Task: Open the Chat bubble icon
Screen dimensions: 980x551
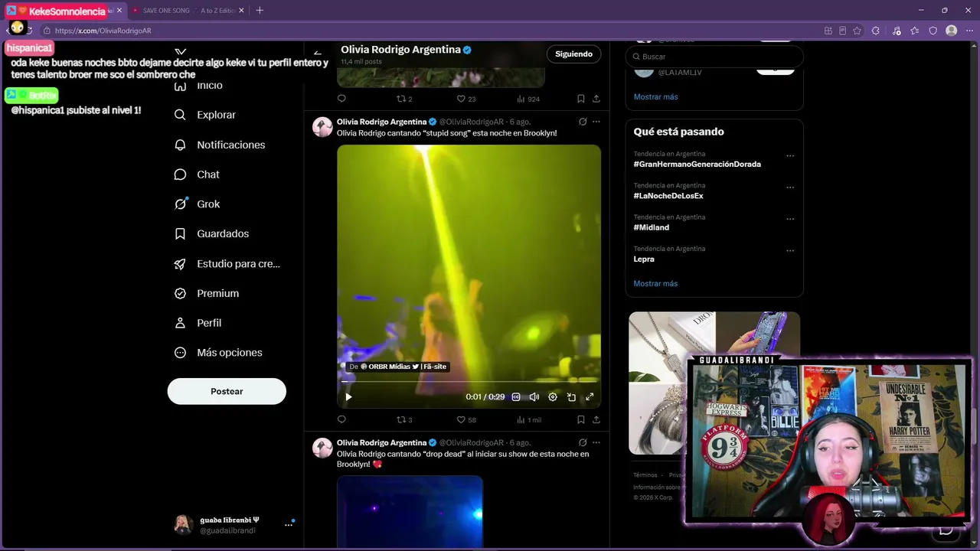Action: (x=180, y=174)
